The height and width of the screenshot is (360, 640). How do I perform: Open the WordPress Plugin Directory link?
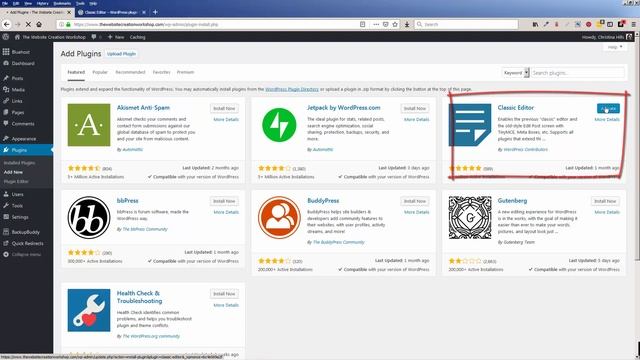coord(292,89)
